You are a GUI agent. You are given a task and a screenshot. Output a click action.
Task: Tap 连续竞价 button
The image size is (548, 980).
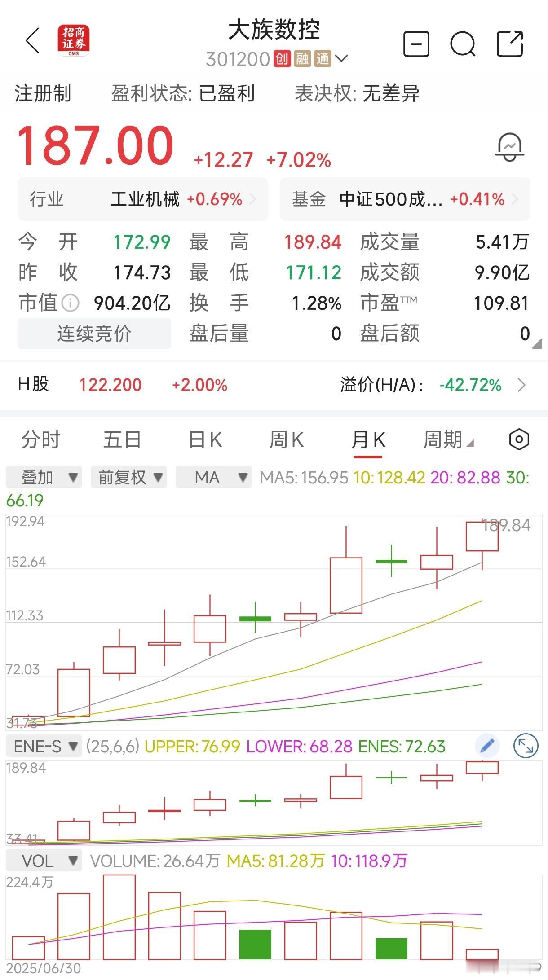click(94, 334)
